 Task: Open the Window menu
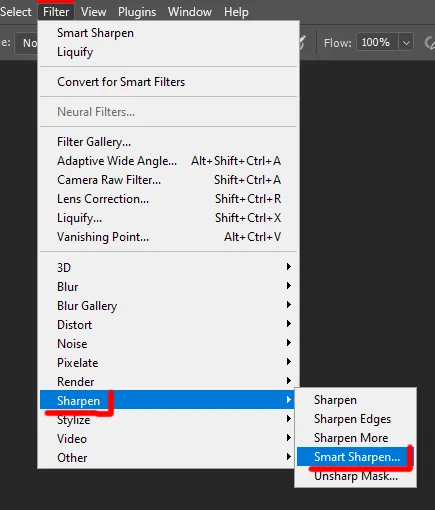pos(190,12)
